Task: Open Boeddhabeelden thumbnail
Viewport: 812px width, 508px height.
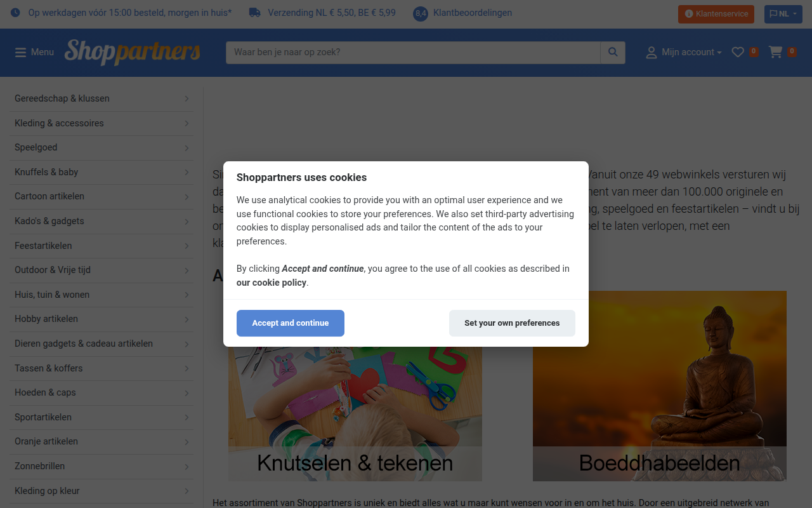Action: coord(660,386)
